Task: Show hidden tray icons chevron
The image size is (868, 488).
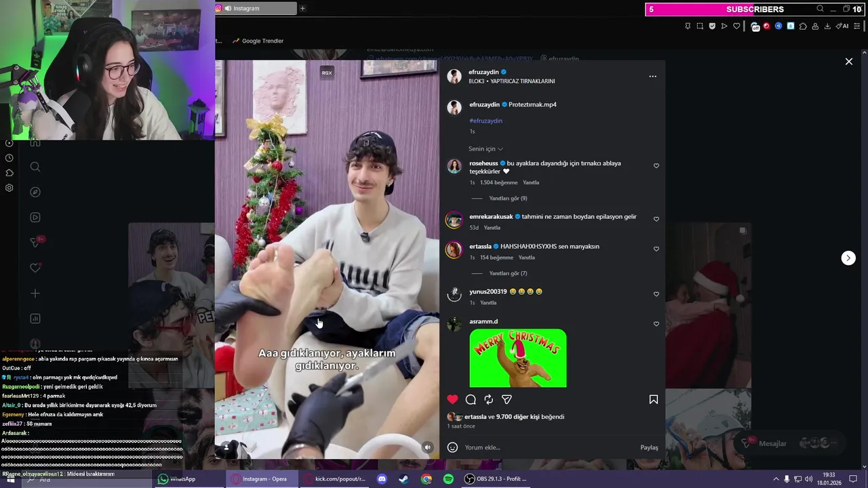Action: click(776, 479)
